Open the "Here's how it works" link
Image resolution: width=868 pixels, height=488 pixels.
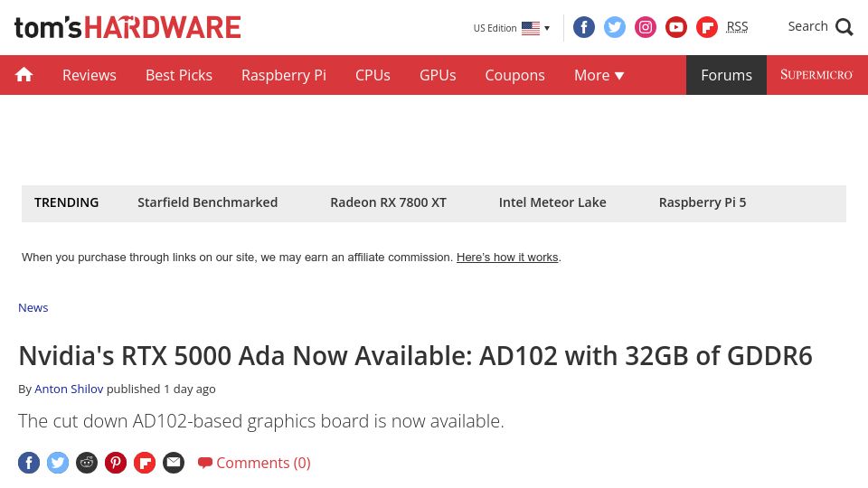507,258
